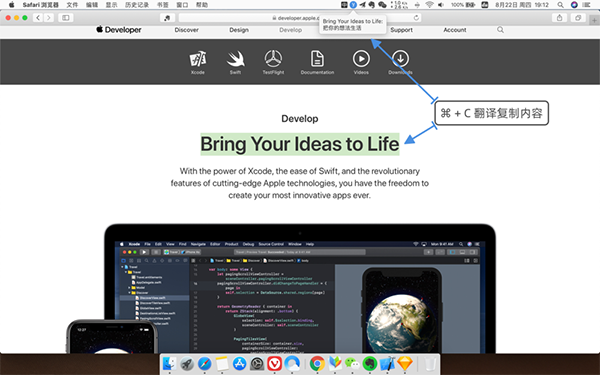
Task: Click the Safari share button
Action: 559,18
